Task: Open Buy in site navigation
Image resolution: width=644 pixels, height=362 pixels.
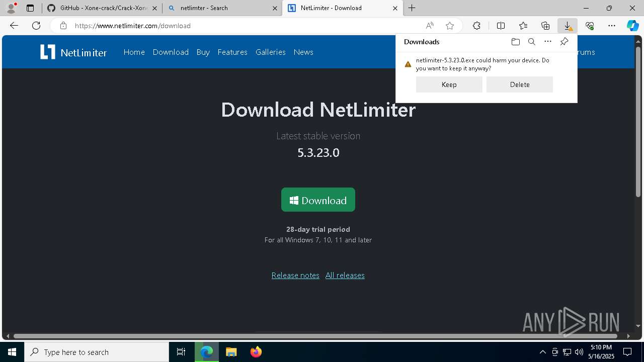Action: (203, 52)
